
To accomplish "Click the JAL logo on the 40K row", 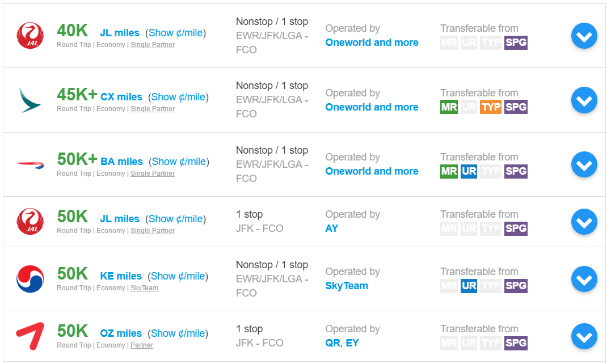I will tap(30, 35).
